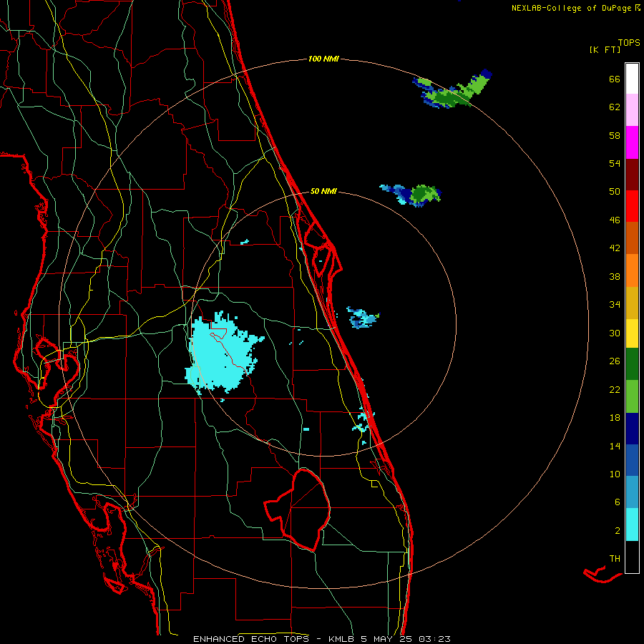Pick the light blue 6-10 kft swatch
644x644 pixels.
tap(632, 492)
